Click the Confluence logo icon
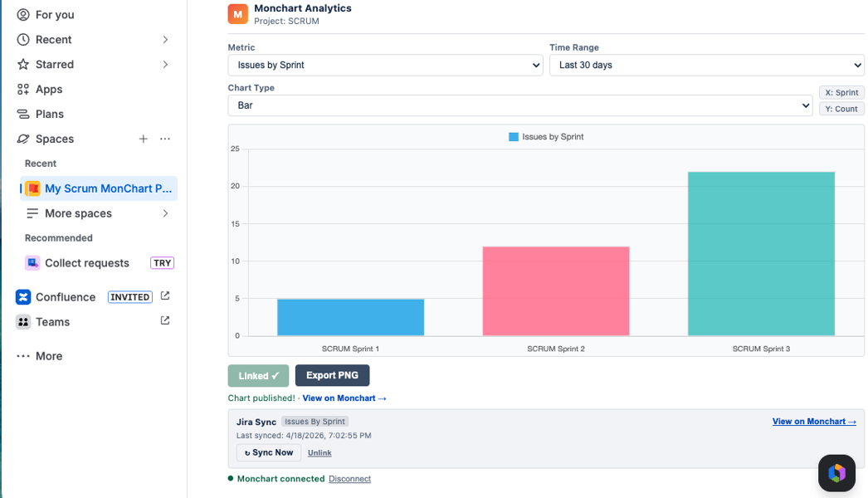Image resolution: width=868 pixels, height=498 pixels. pos(22,297)
